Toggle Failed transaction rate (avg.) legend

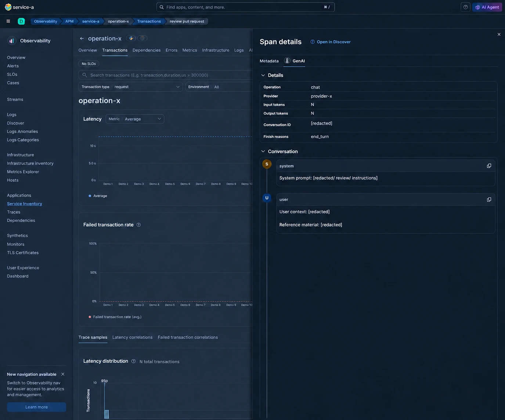coord(115,317)
